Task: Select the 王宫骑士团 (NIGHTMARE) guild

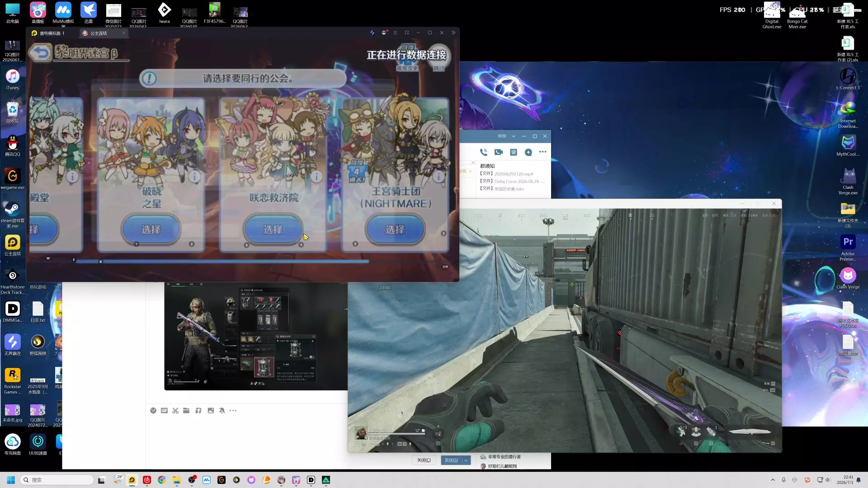Action: pyautogui.click(x=395, y=230)
